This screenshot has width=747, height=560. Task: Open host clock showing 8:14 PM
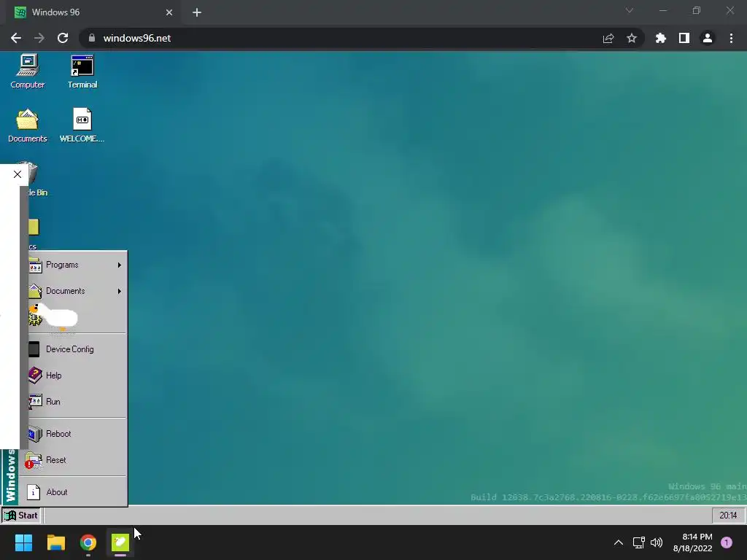tap(693, 542)
